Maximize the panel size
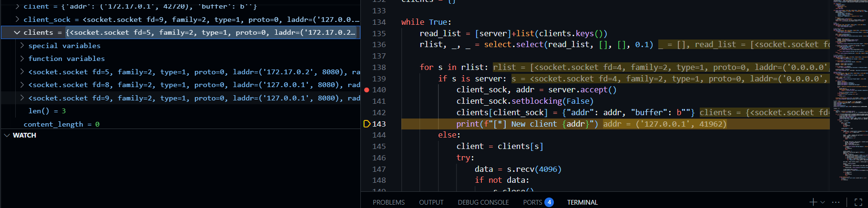868x208 pixels. click(x=858, y=202)
